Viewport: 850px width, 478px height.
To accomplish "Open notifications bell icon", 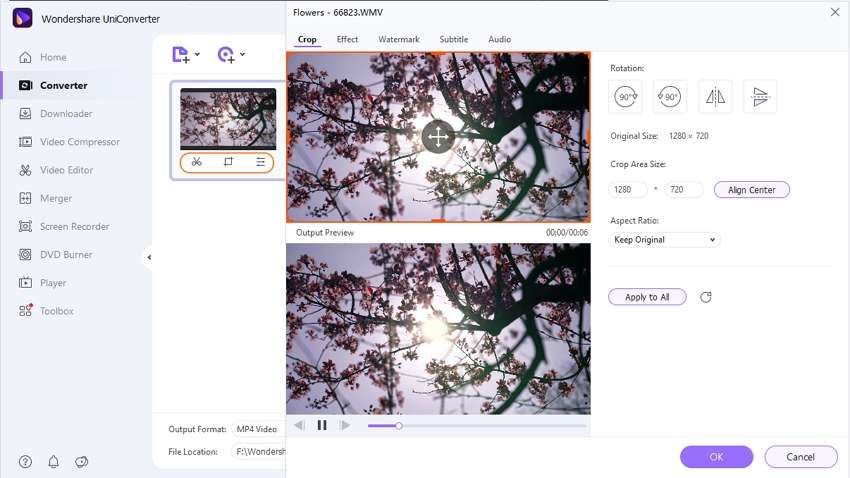I will 54,462.
